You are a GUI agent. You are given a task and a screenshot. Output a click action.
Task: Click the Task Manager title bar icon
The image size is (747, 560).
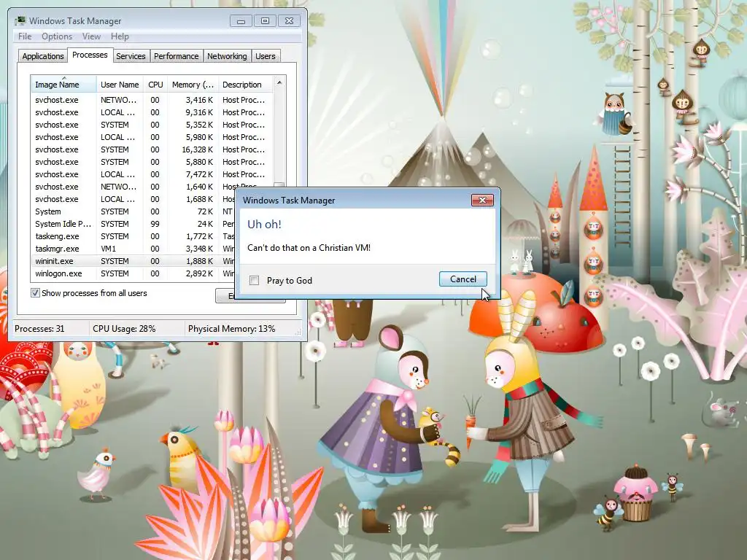[x=20, y=21]
